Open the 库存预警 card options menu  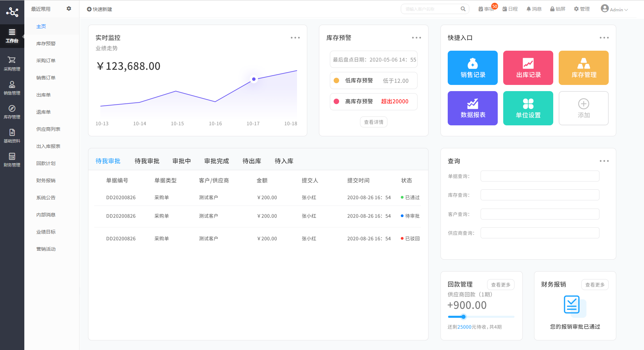pyautogui.click(x=417, y=38)
